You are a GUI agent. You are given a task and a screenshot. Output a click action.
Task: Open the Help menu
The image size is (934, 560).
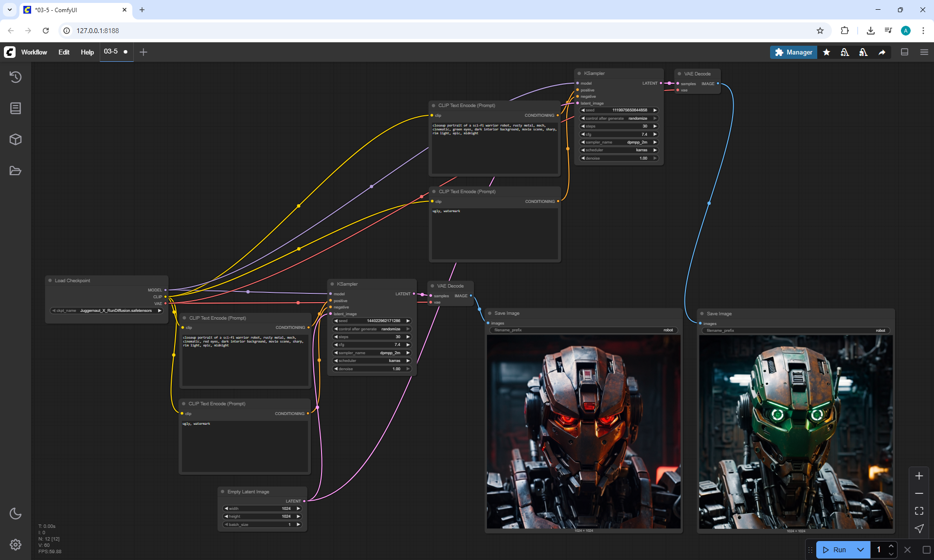(x=87, y=52)
